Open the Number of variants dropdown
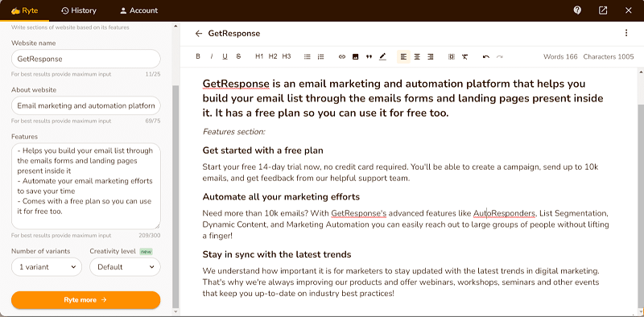 (47, 267)
